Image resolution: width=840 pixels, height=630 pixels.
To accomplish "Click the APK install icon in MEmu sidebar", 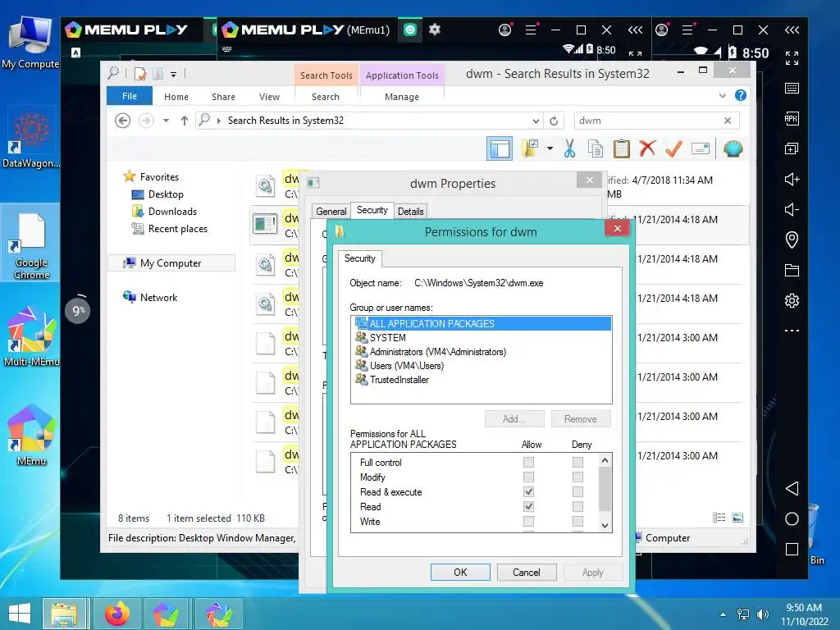I will tap(792, 118).
